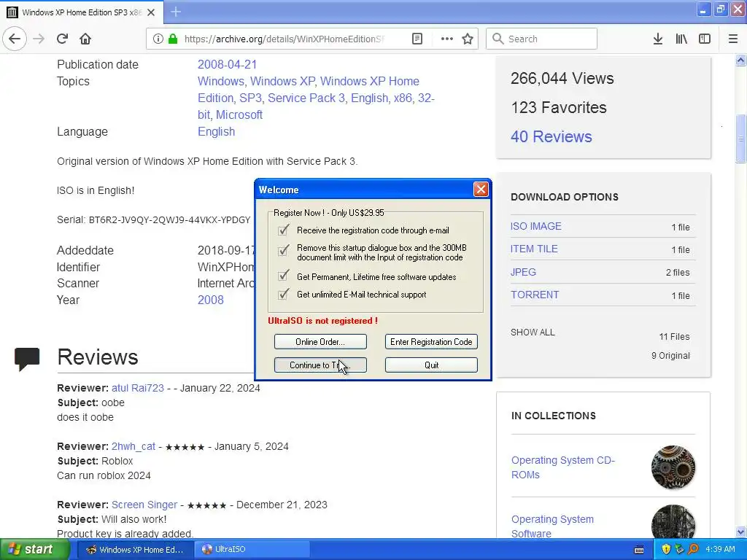Click the English language link

pyautogui.click(x=216, y=131)
